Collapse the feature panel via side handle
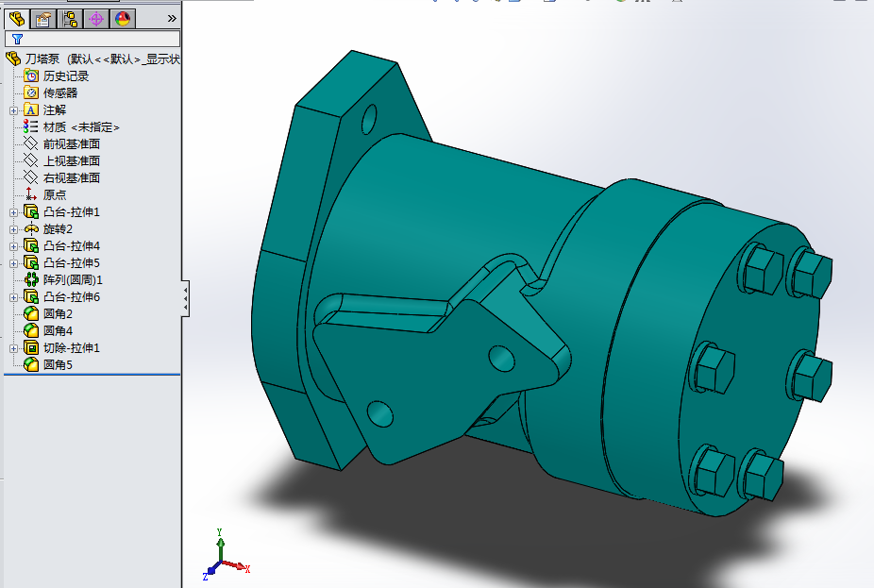This screenshot has height=588, width=874. tap(185, 299)
